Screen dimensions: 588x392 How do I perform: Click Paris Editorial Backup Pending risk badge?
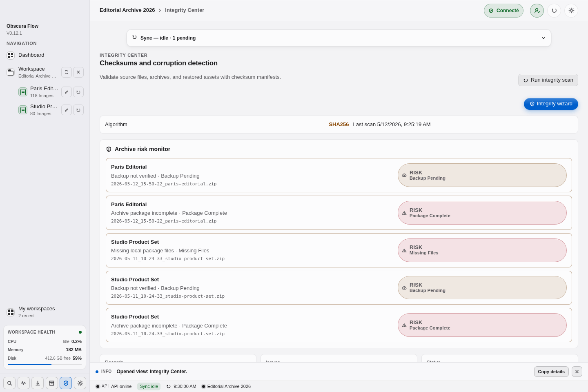click(x=482, y=175)
